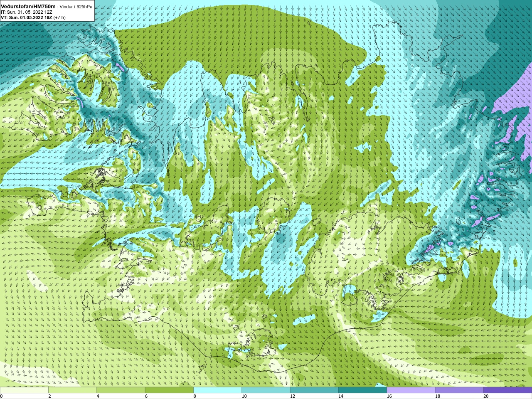Click the 18–20 purple legend swatch
This screenshot has width=532, height=399.
459,390
